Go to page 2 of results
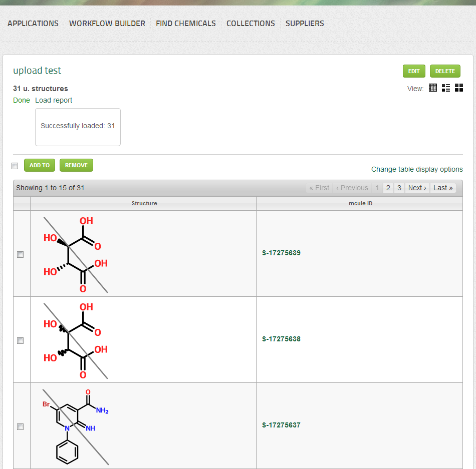The image size is (476, 469). click(x=388, y=188)
